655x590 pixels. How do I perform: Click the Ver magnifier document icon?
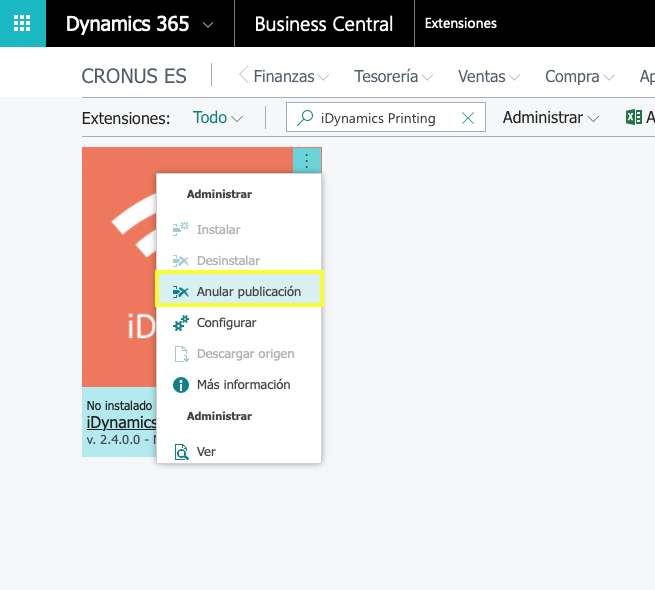181,452
